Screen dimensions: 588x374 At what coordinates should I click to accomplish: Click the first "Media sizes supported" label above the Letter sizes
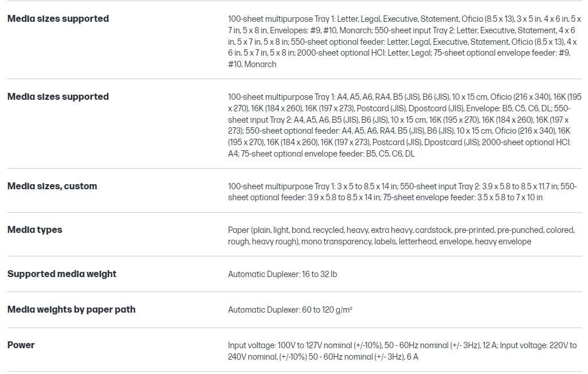coord(58,19)
